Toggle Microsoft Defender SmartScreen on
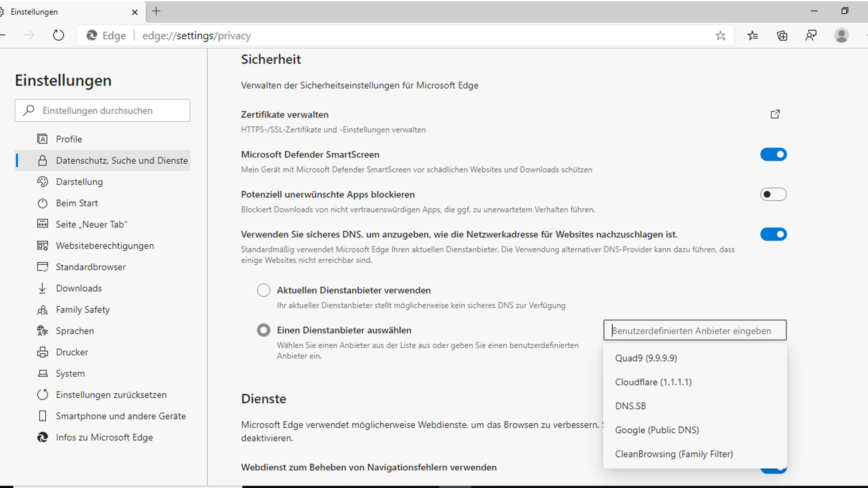Image resolution: width=868 pixels, height=488 pixels. (x=773, y=154)
